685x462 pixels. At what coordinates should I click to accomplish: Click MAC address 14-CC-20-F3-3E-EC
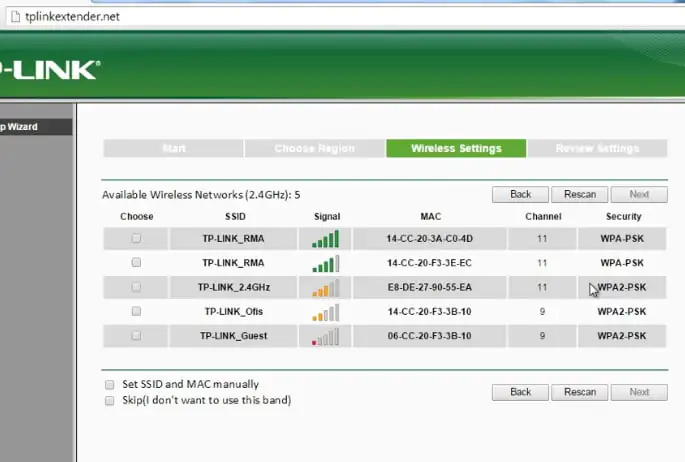pos(429,263)
